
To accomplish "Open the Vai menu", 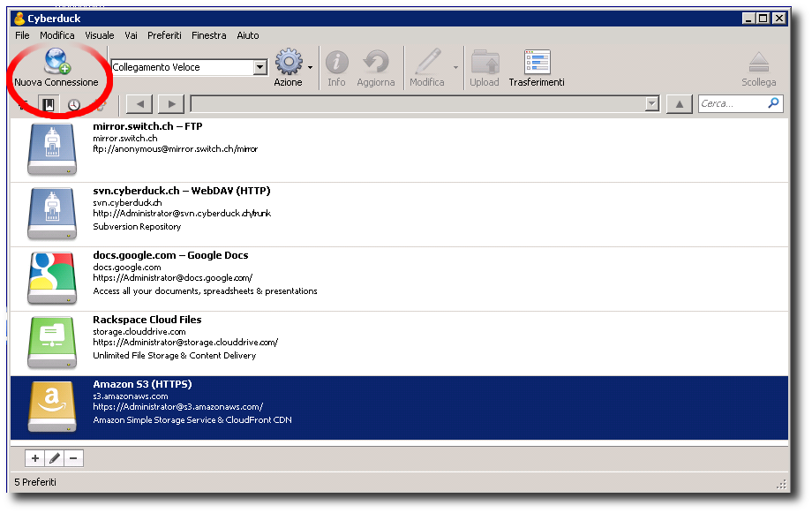I will 131,35.
